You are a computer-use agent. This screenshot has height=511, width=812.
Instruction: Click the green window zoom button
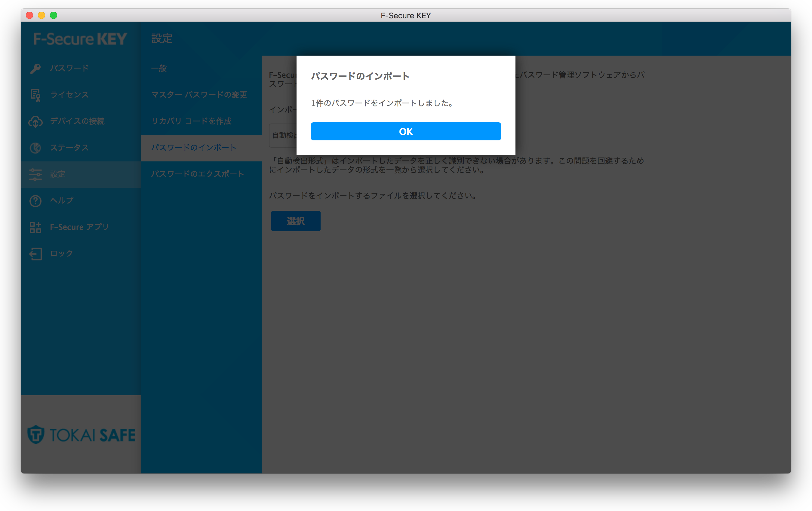(53, 16)
